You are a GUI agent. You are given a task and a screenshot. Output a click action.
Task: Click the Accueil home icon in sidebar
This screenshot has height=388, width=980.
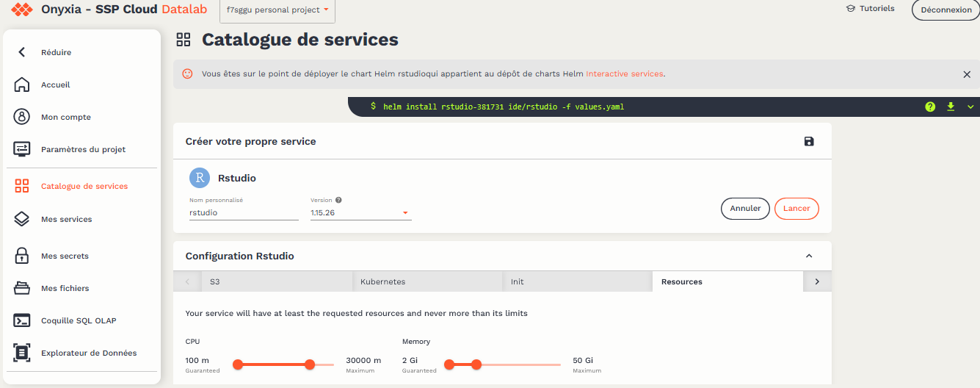22,85
